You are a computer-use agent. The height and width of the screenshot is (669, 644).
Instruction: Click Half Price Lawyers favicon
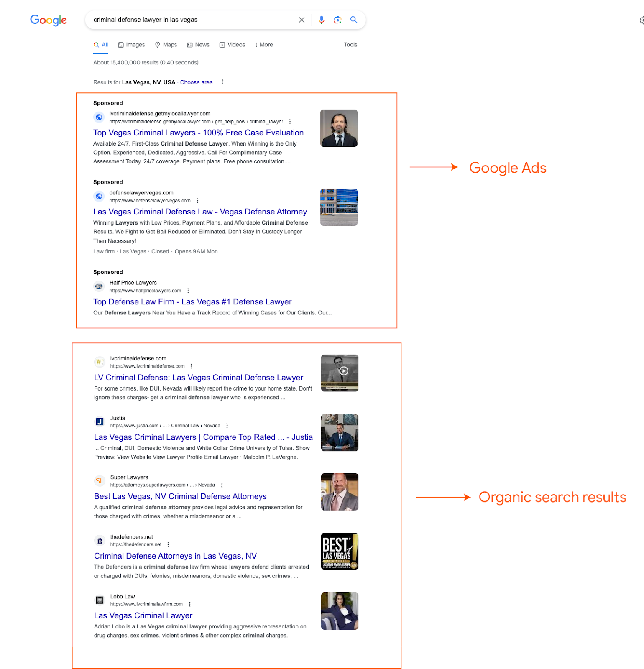(99, 286)
